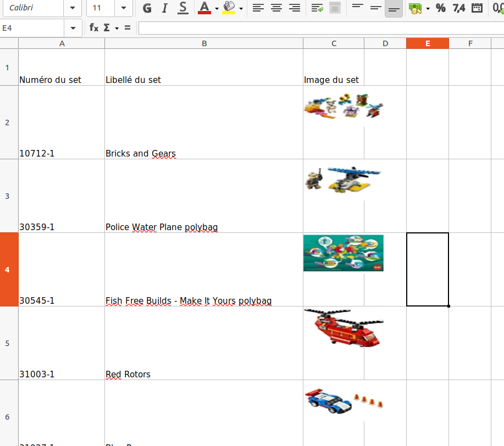Click the 'Libellé du set' header cell
Viewport: 504px width, 446px height.
pyautogui.click(x=204, y=67)
